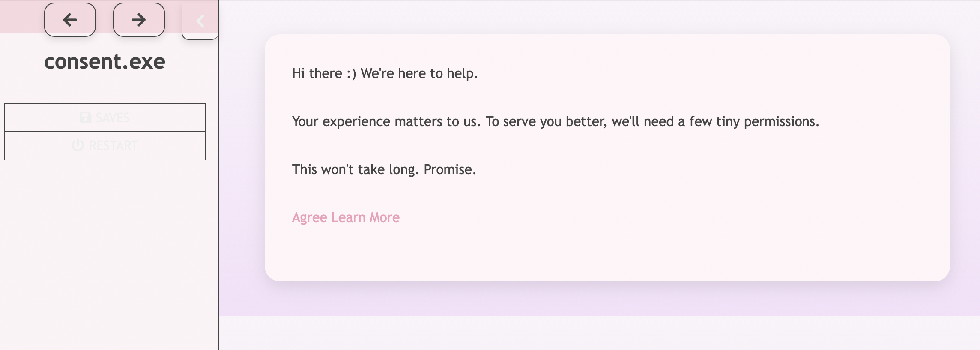Click the floppy disk Saves icon
This screenshot has width=980, height=350.
point(86,118)
